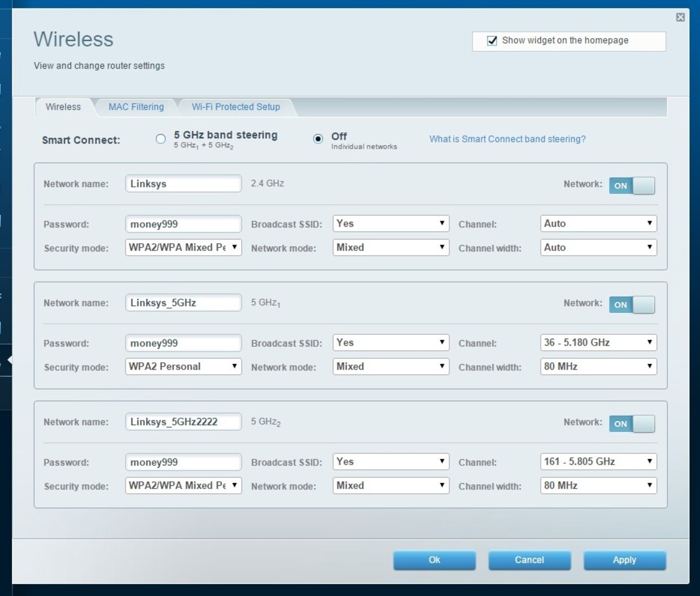Viewport: 700px width, 596px height.
Task: Open 2.4 GHz Security mode dropdown
Action: [184, 247]
